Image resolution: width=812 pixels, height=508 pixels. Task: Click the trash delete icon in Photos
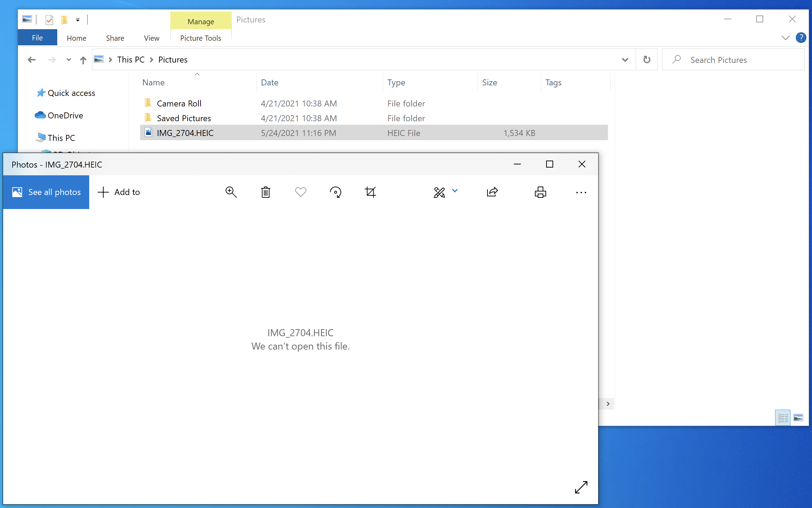click(266, 192)
